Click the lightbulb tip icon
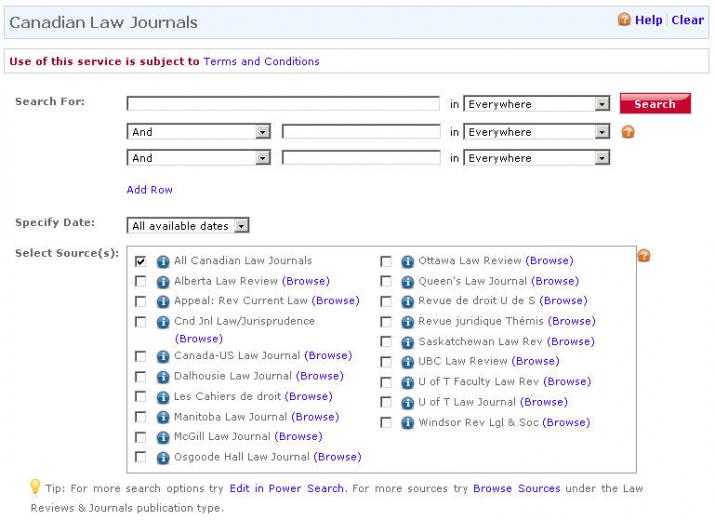 point(35,487)
